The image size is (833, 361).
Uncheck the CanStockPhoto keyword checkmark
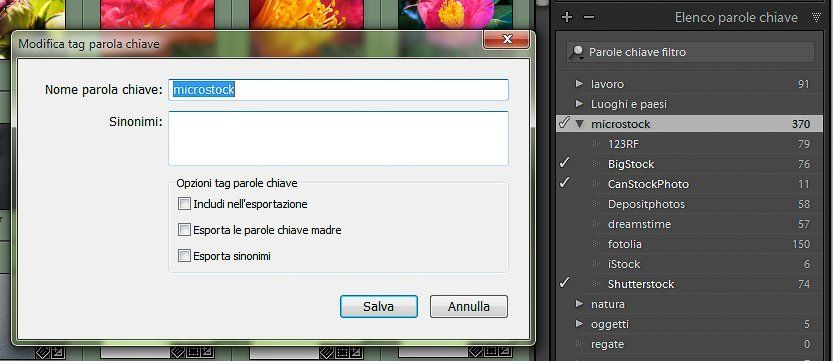click(565, 183)
